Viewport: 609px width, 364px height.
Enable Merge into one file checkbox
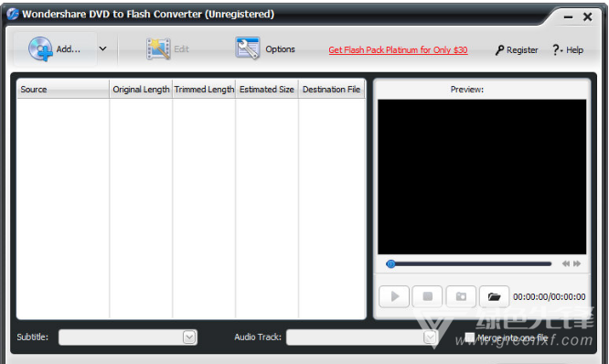470,337
